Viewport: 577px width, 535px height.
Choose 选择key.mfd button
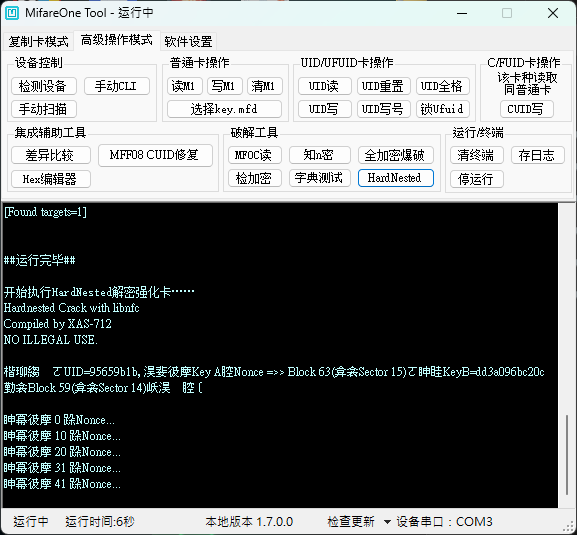[224, 109]
